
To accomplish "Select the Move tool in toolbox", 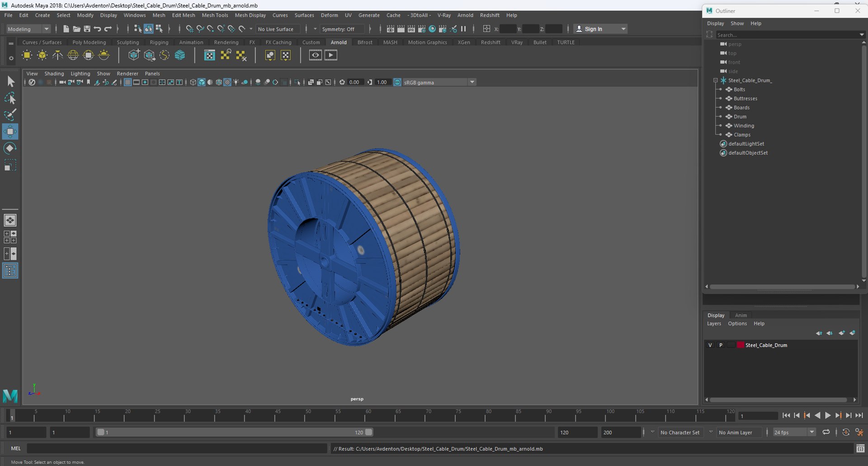I will [x=10, y=132].
